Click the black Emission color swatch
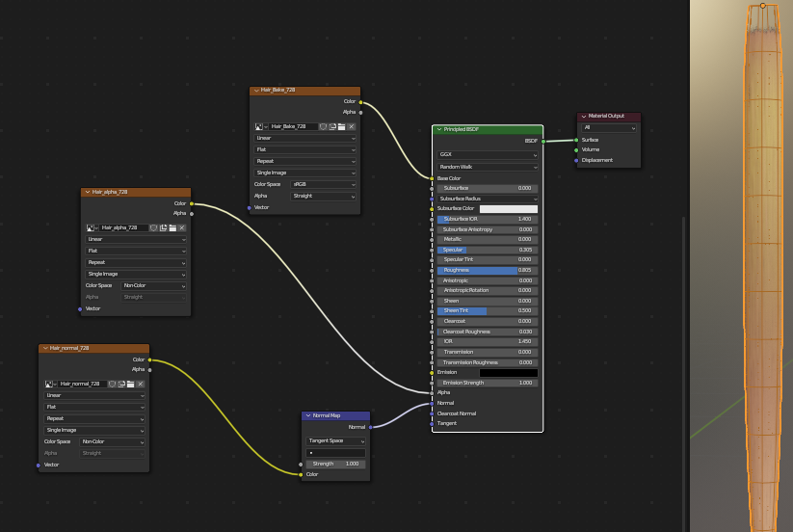The width and height of the screenshot is (793, 532). coord(508,372)
